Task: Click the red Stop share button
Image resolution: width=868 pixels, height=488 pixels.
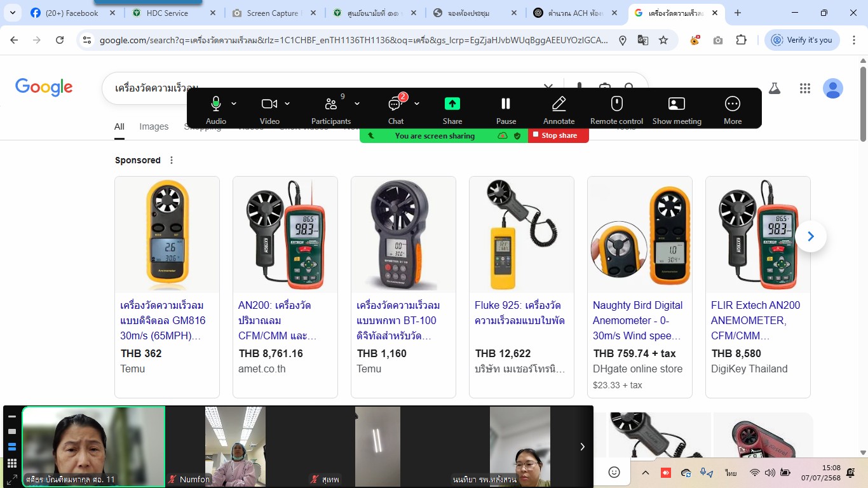Action: [x=558, y=135]
